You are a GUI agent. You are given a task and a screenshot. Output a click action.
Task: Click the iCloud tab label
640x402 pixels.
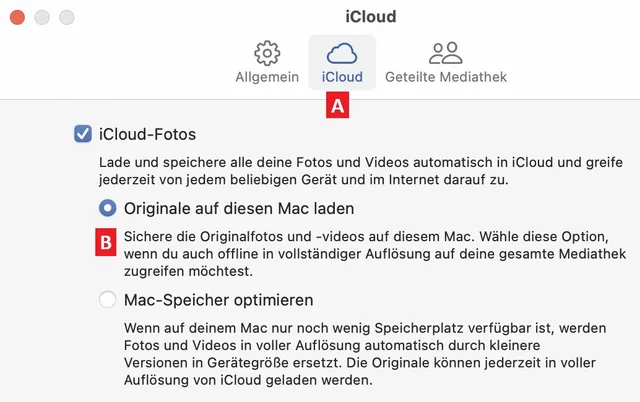click(342, 77)
